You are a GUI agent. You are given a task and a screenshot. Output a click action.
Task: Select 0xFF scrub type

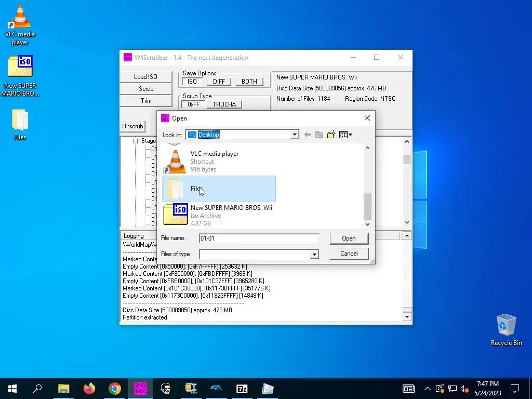coord(193,104)
